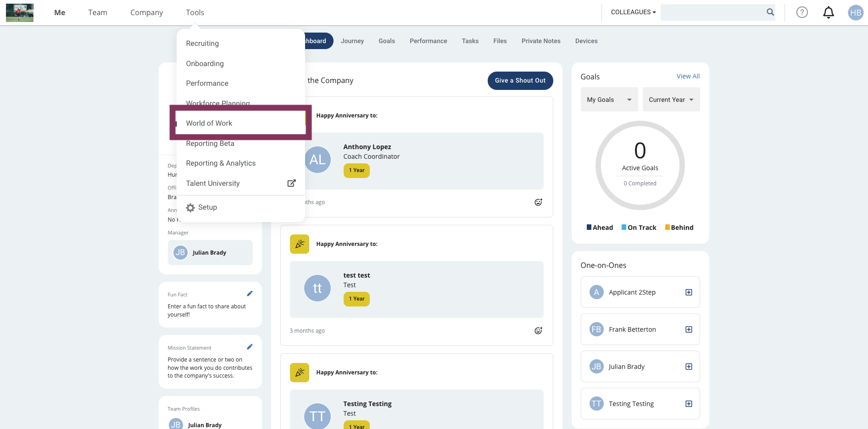Open the Company menu
The image size is (868, 429).
point(146,12)
